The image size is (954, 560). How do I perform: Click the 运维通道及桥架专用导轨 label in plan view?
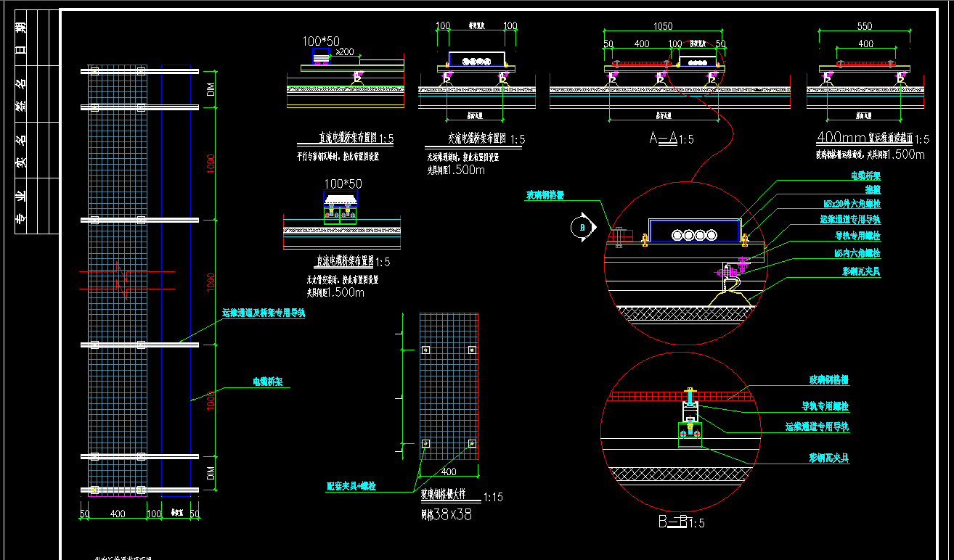264,313
